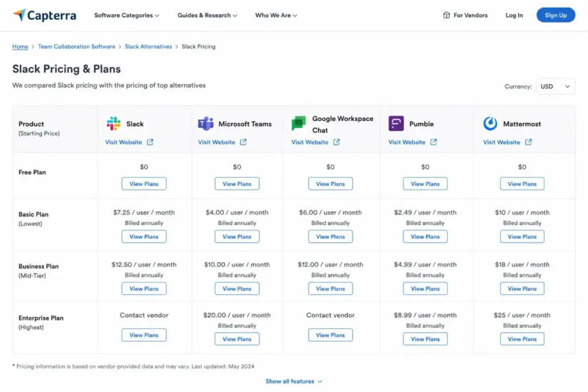Visit the Microsoft Teams website link
The height and width of the screenshot is (392, 588).
point(216,142)
